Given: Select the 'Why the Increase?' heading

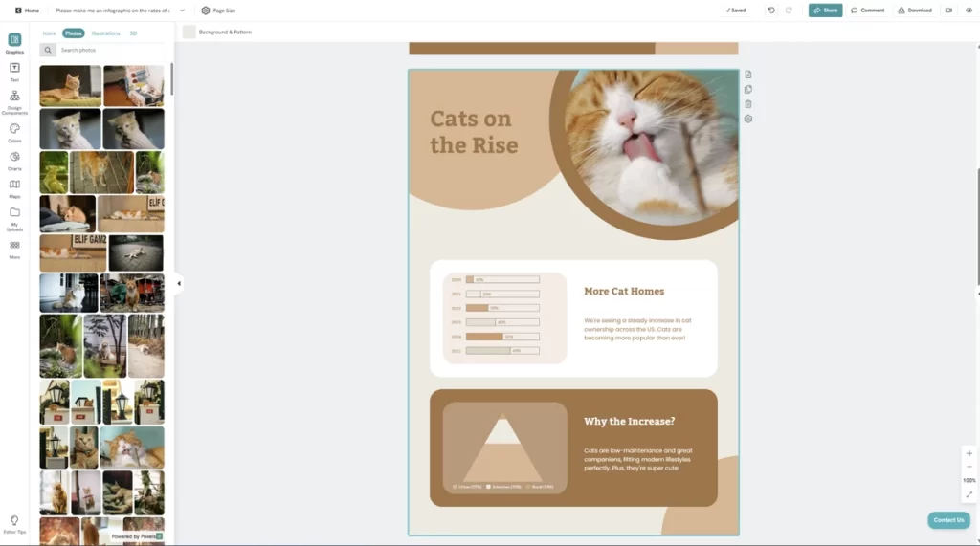Looking at the screenshot, I should [629, 421].
